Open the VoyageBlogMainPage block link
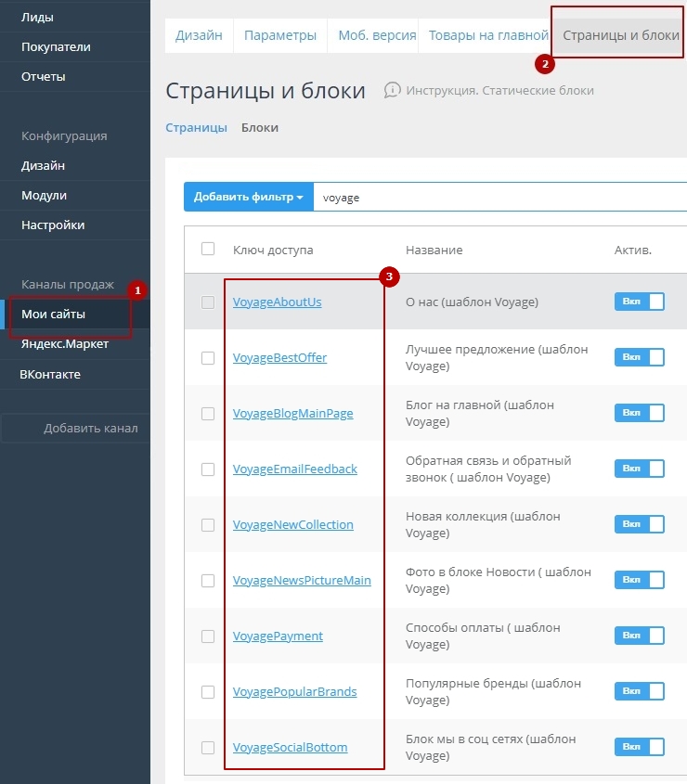The height and width of the screenshot is (784, 687). click(x=292, y=413)
